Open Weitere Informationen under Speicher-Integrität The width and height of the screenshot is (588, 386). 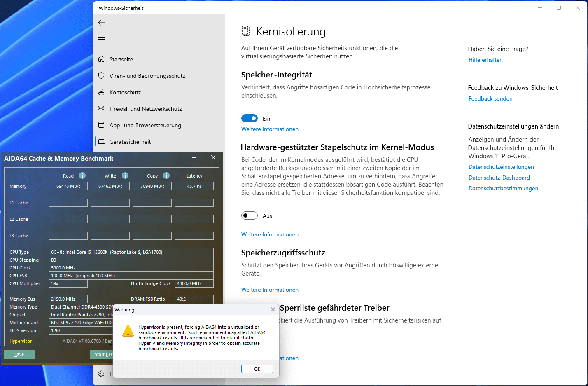pos(270,129)
